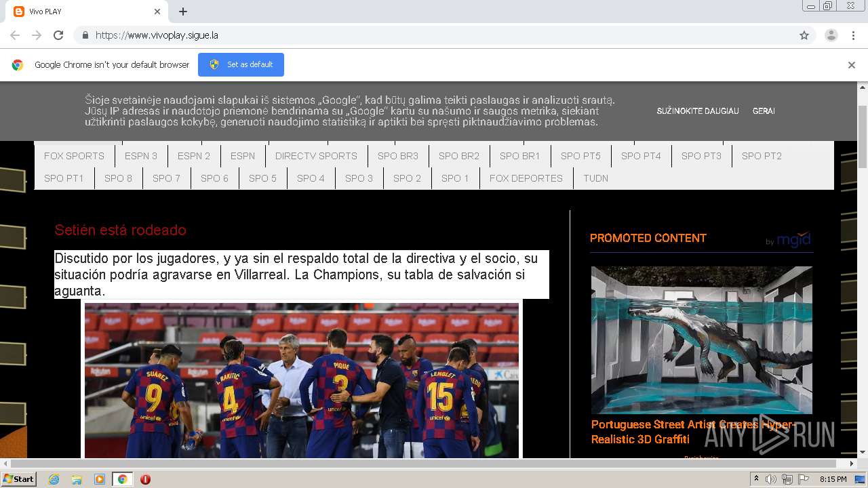Select the SPO 4 channel
Image resolution: width=868 pixels, height=488 pixels.
coord(311,178)
